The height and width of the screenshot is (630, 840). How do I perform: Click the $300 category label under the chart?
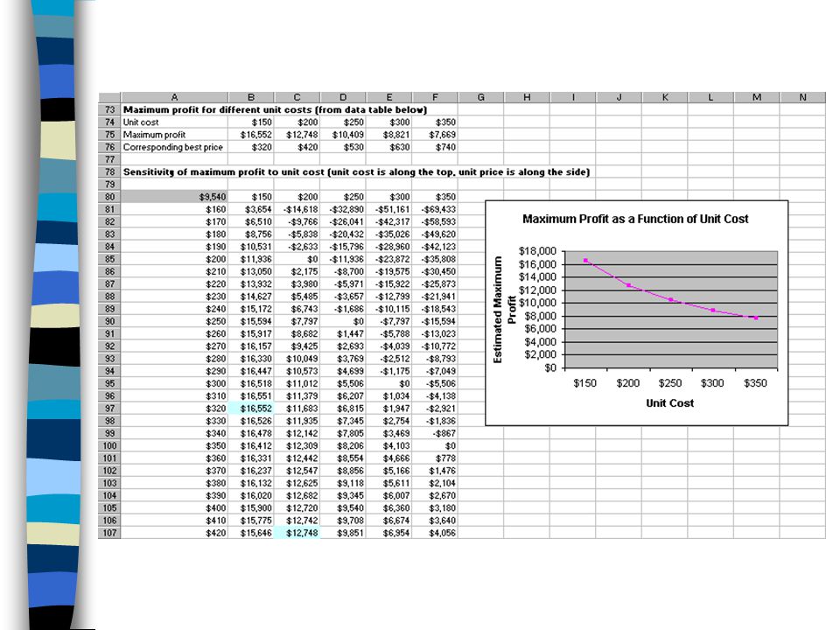(x=712, y=383)
